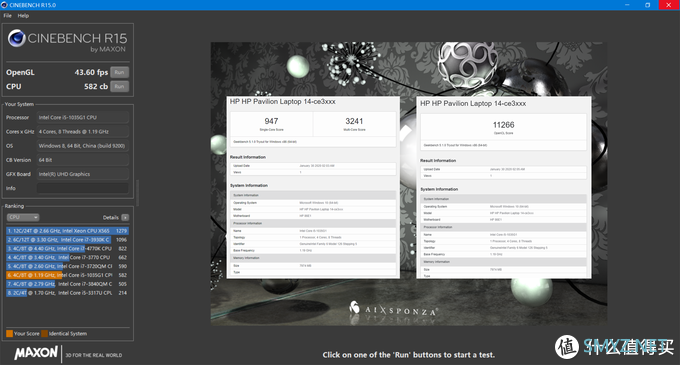Click the left Geekbench score thumbnail
Screen dimensions: 680x365
pos(313,187)
